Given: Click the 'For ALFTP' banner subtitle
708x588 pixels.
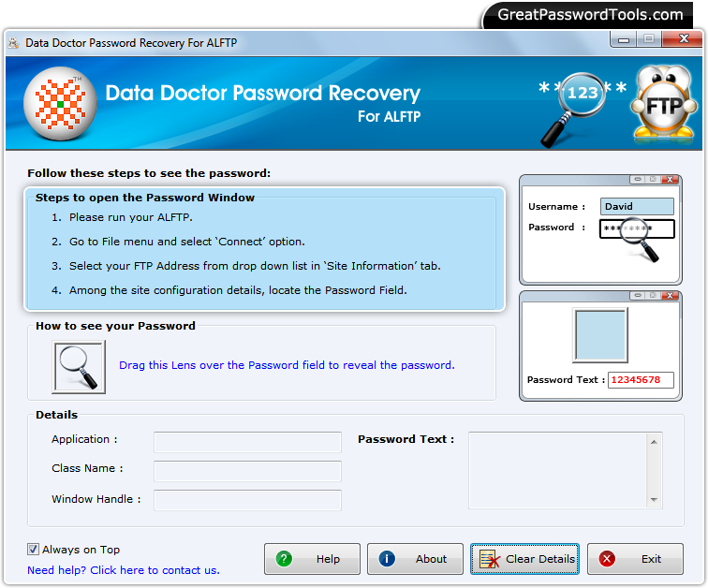Looking at the screenshot, I should tap(389, 116).
